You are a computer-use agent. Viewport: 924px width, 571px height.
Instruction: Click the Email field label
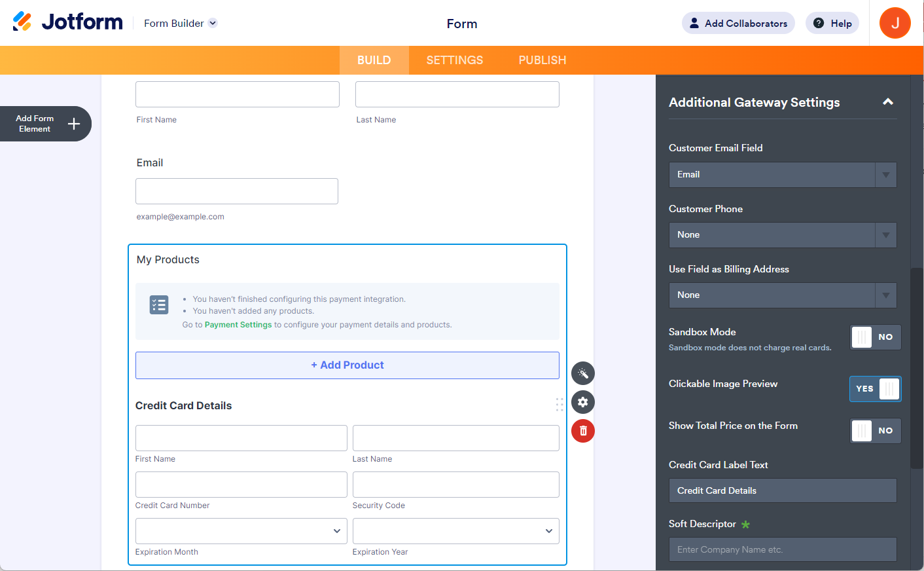click(x=150, y=163)
